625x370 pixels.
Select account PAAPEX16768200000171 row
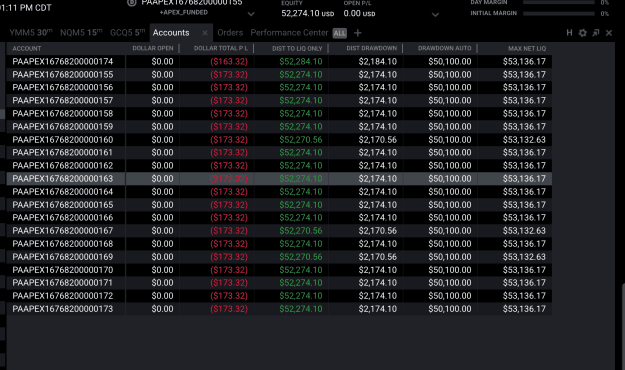279,283
